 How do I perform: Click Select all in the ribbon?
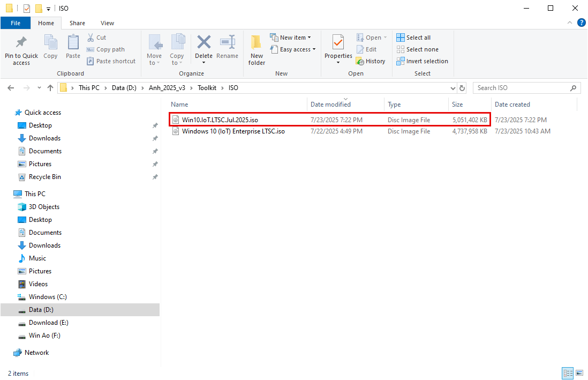coord(413,38)
